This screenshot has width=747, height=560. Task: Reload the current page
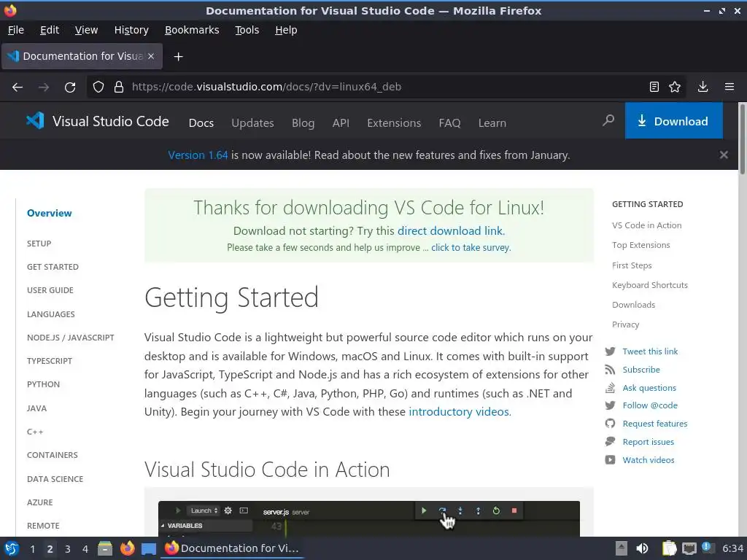click(x=70, y=87)
